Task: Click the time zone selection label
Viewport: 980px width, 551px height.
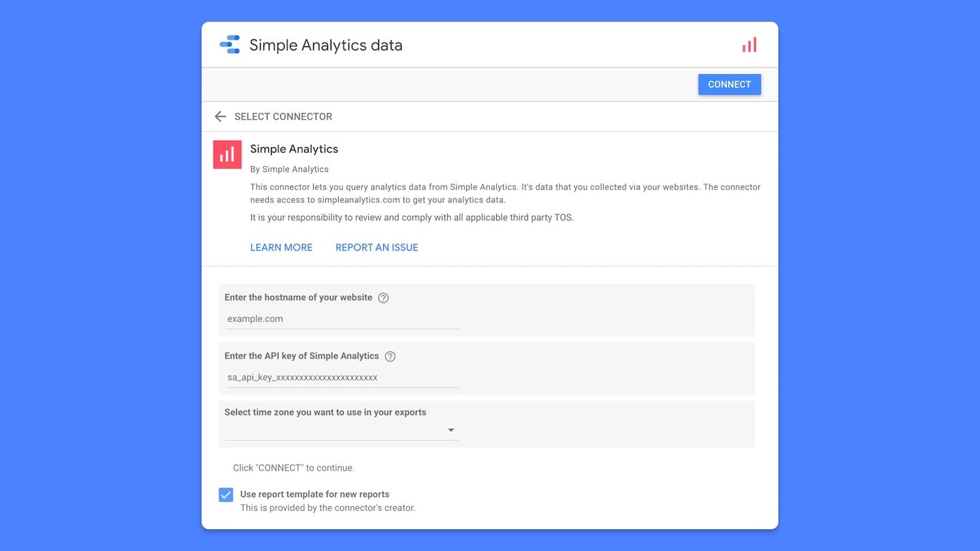Action: coord(325,412)
